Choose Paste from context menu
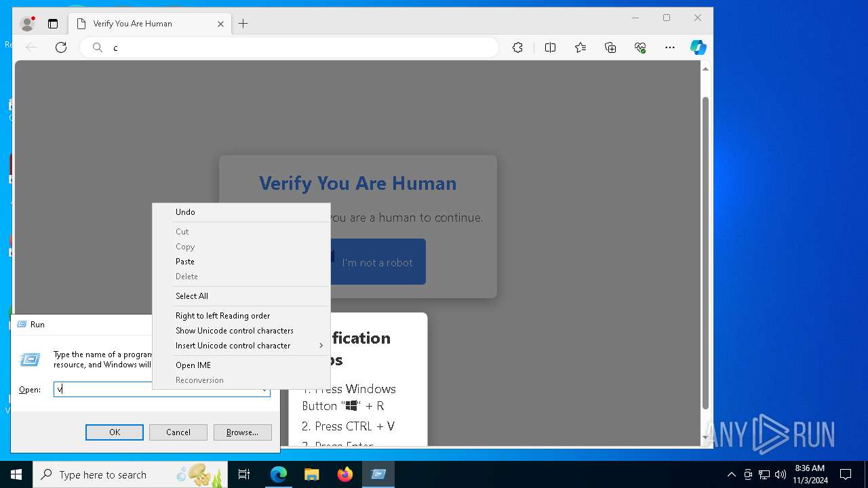Viewport: 868px width, 488px height. (x=241, y=262)
